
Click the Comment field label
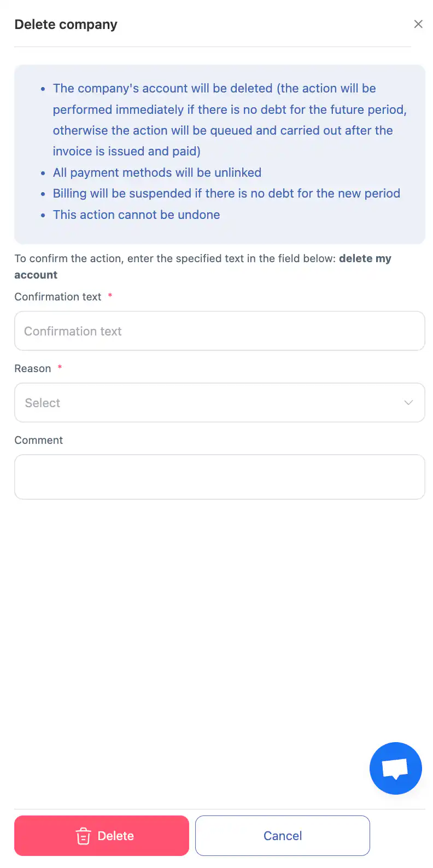tap(39, 440)
